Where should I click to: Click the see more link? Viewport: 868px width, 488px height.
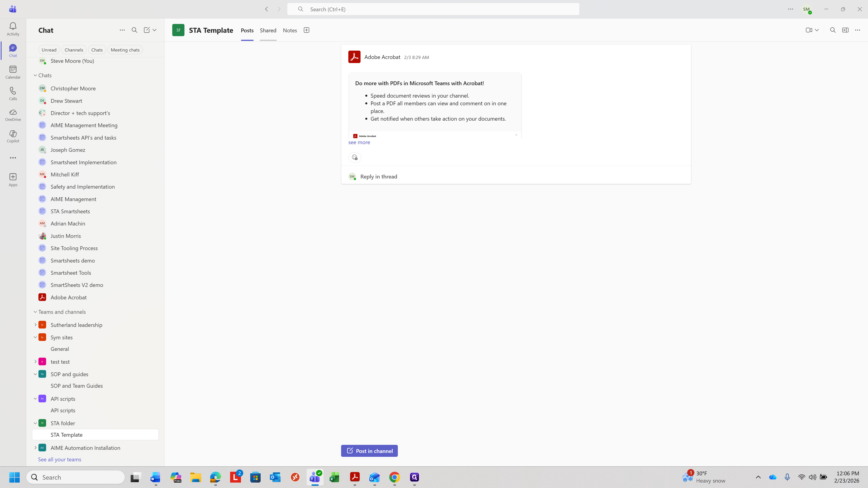pos(359,143)
